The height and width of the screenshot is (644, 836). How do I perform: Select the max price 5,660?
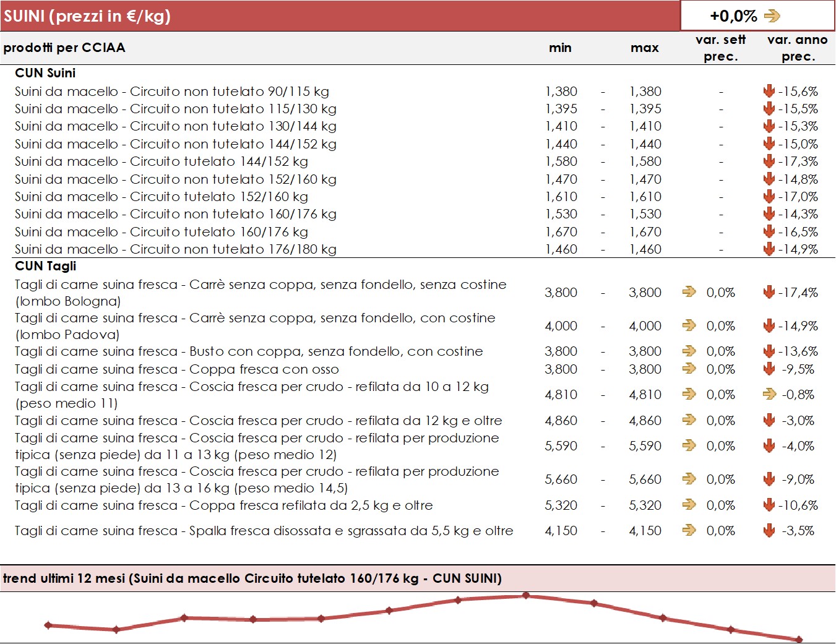pyautogui.click(x=645, y=479)
